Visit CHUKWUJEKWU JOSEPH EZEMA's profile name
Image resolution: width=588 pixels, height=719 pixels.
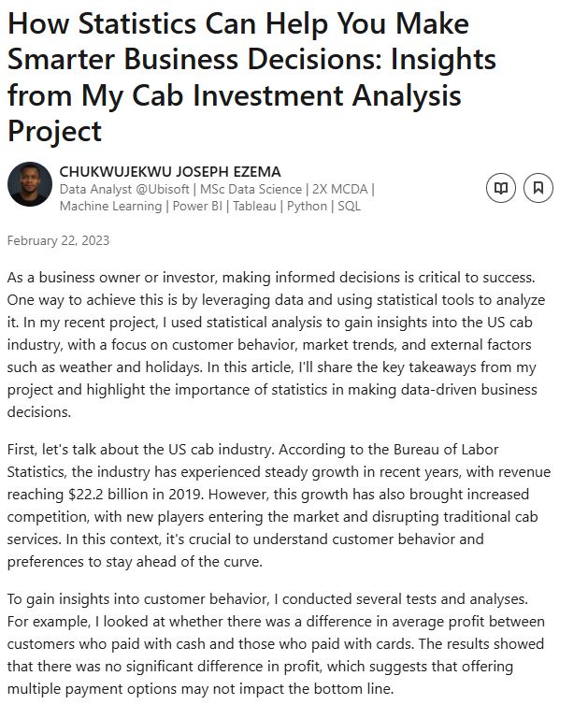170,171
